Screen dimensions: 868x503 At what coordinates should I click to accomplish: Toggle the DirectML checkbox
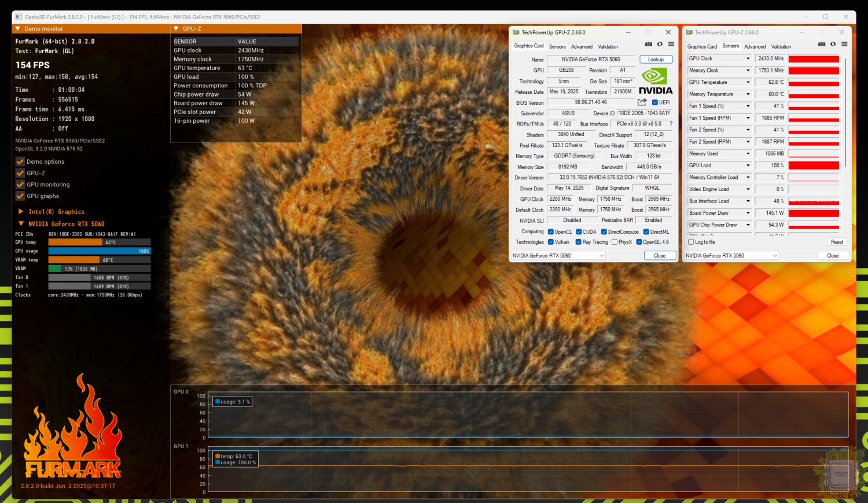coord(646,232)
